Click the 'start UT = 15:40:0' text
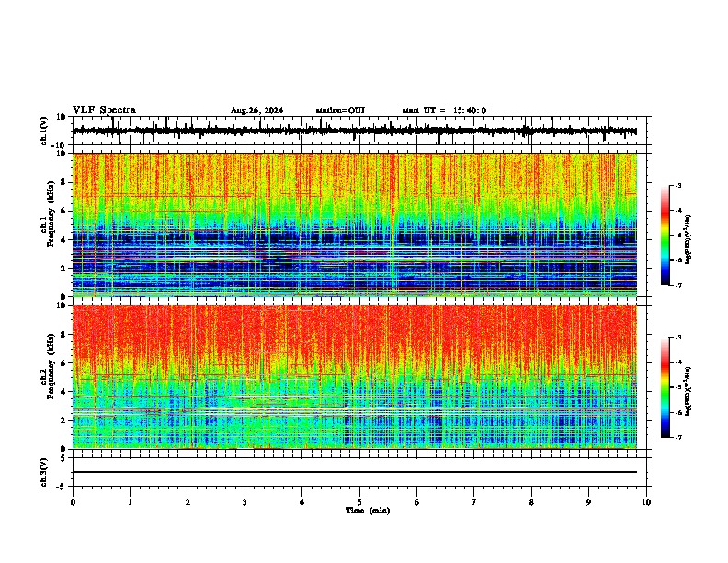The height and width of the screenshot is (563, 728). click(x=444, y=110)
